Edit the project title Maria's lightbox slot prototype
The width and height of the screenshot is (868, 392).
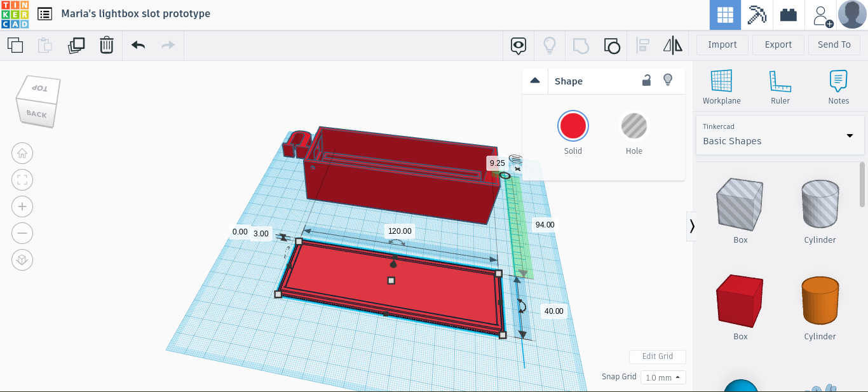pos(136,13)
